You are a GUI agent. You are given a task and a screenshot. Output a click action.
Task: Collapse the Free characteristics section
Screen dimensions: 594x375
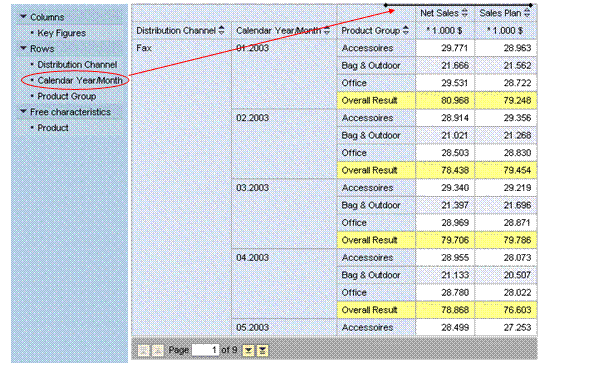coord(23,112)
